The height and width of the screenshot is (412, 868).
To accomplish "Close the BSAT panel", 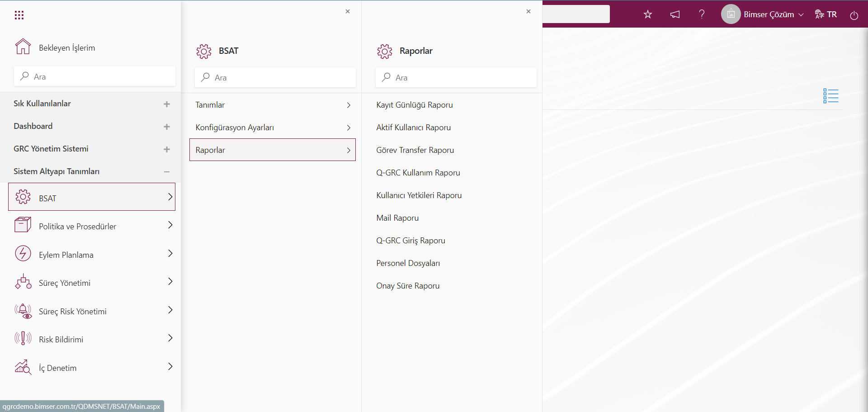I will tap(348, 11).
